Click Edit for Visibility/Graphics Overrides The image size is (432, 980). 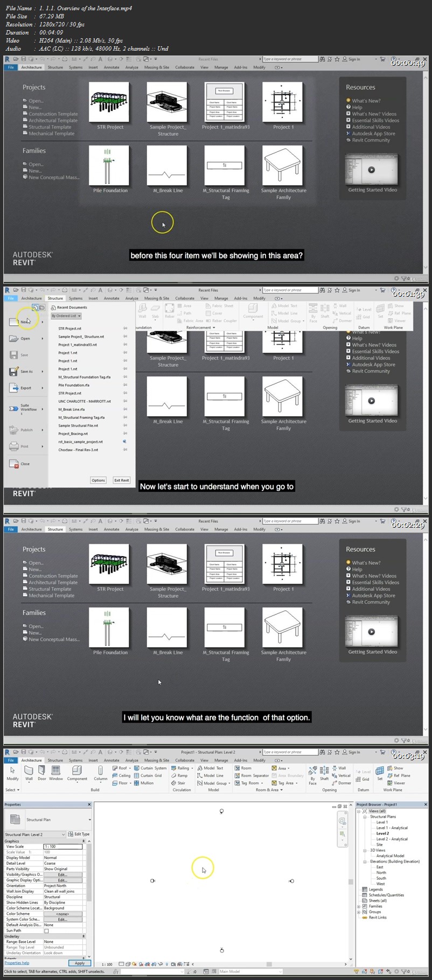coord(62,875)
